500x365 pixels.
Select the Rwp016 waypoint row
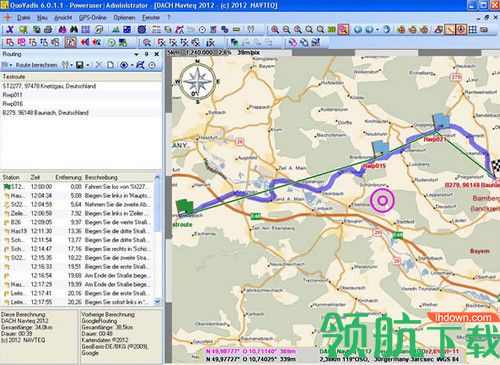[81, 104]
